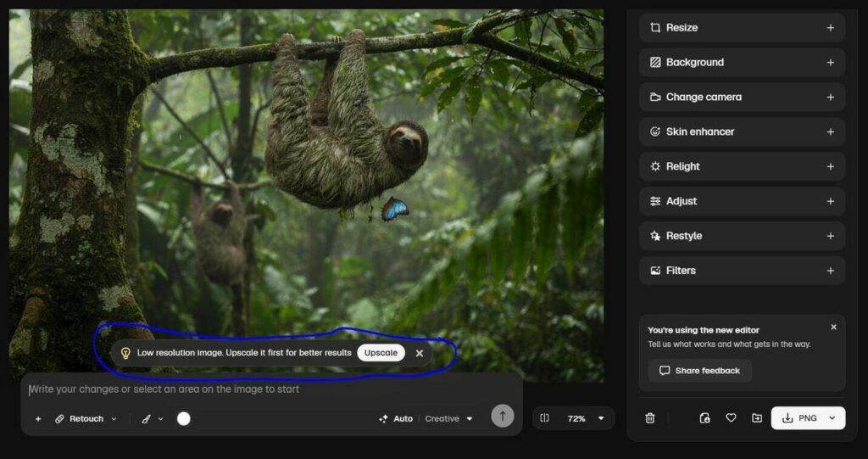Close the new editor notice
868x459 pixels.
pyautogui.click(x=833, y=327)
